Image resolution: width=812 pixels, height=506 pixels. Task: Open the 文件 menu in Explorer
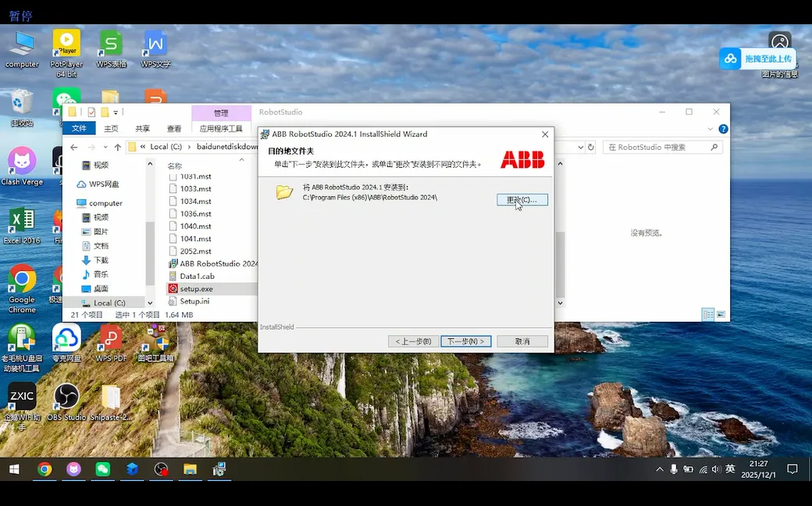coord(79,128)
